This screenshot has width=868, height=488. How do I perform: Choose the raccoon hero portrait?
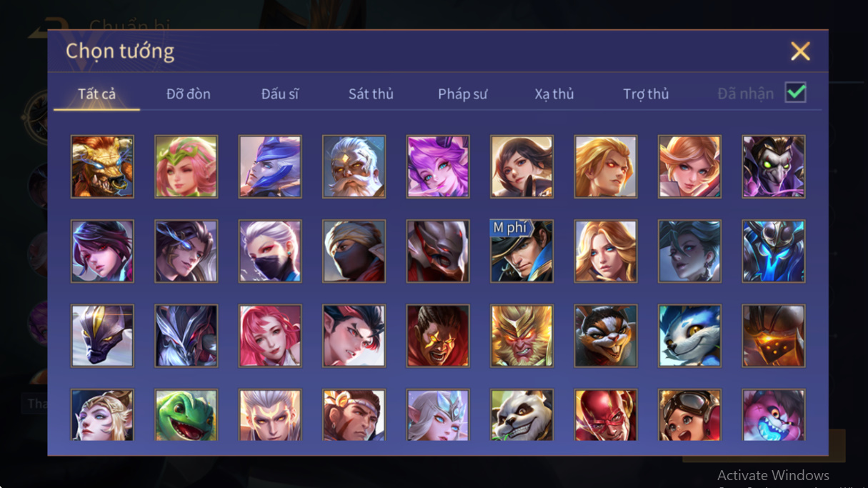(x=606, y=335)
